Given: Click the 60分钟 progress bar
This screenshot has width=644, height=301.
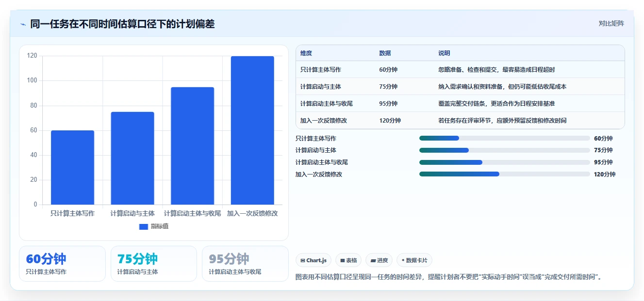Looking at the screenshot, I should pyautogui.click(x=505, y=138).
